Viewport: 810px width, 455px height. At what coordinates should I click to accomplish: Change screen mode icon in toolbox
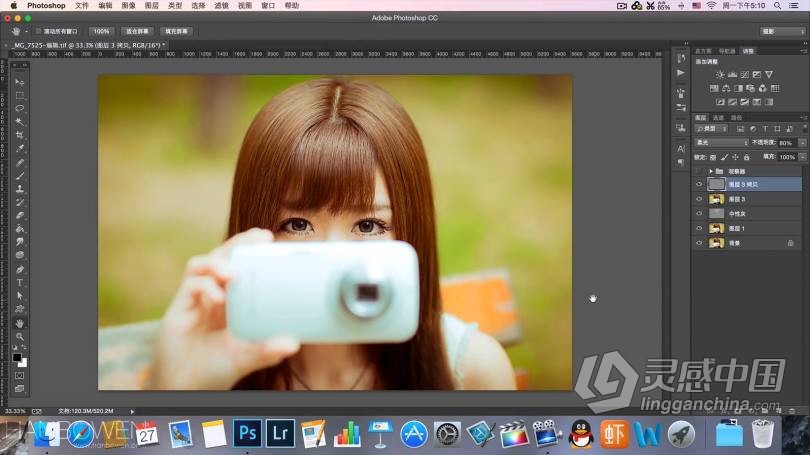coord(20,388)
